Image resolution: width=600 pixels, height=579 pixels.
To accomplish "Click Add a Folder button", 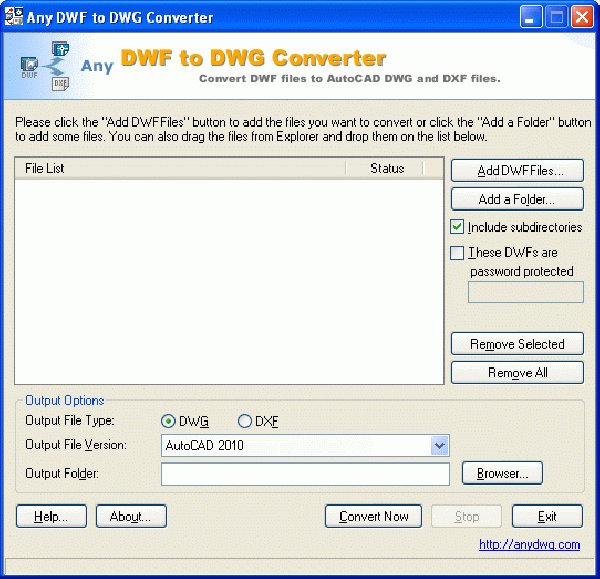I will (517, 199).
